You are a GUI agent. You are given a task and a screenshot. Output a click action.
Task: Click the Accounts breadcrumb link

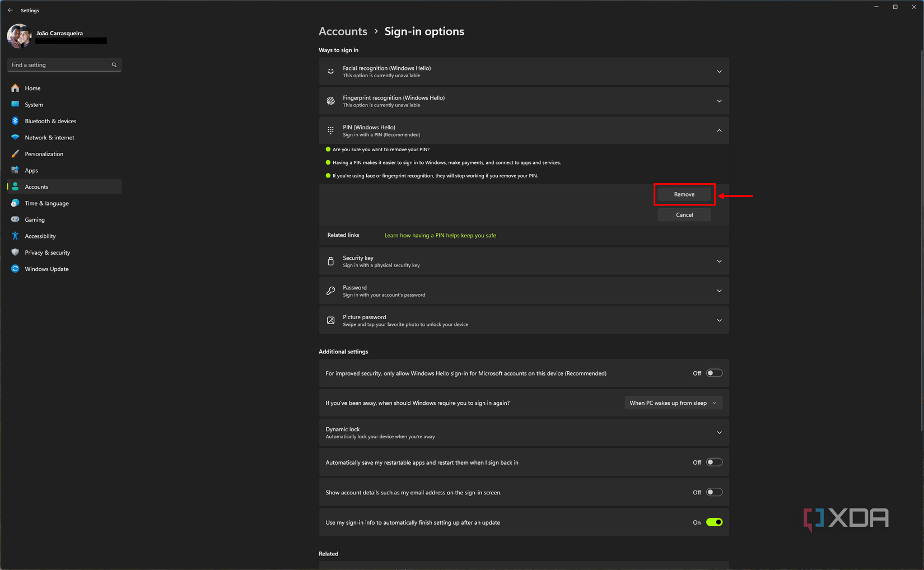(x=343, y=31)
